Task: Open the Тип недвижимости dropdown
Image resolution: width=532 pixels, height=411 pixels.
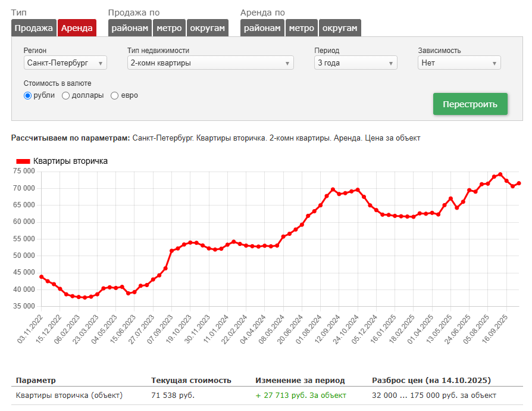Action: [210, 63]
